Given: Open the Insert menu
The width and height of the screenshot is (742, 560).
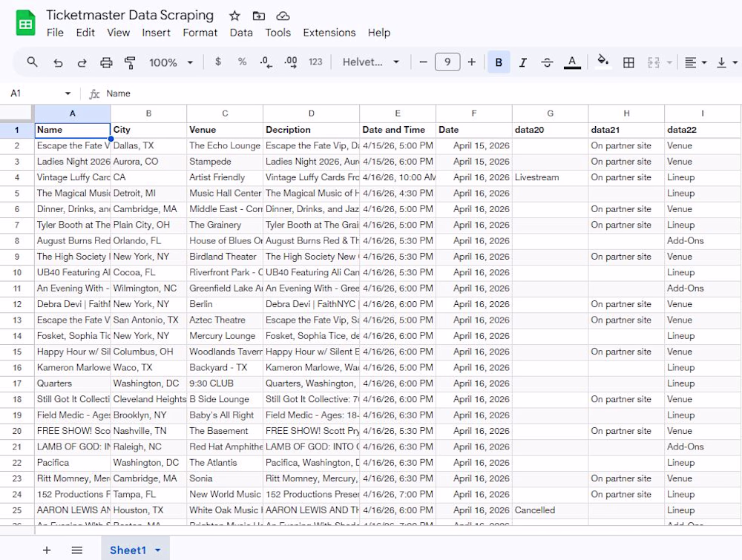Looking at the screenshot, I should 156,33.
